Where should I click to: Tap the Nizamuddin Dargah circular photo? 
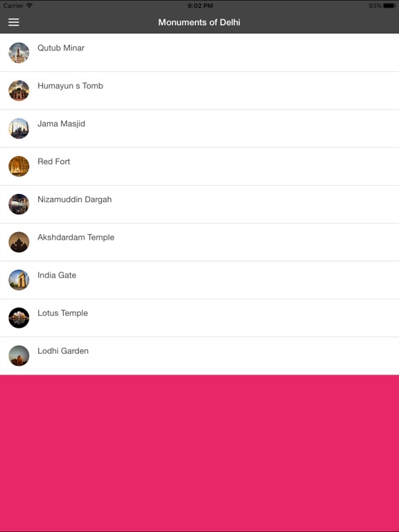tap(19, 204)
